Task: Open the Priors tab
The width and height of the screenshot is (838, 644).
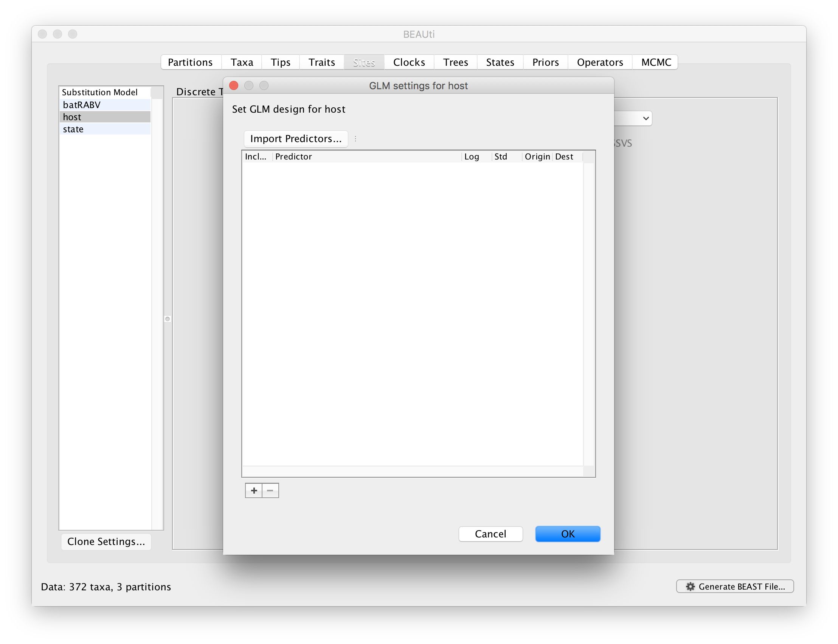Action: (545, 62)
